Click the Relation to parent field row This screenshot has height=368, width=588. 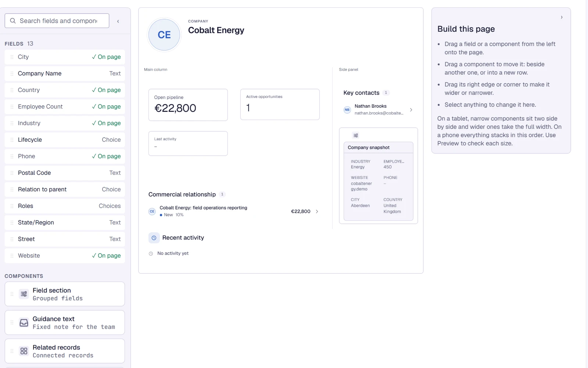(x=65, y=190)
